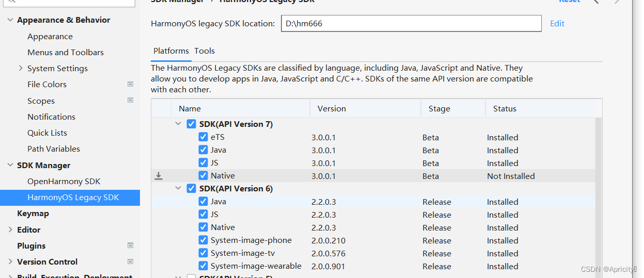Collapse the SDK(API Version 6) group chevron
644x278 pixels.
tap(178, 188)
